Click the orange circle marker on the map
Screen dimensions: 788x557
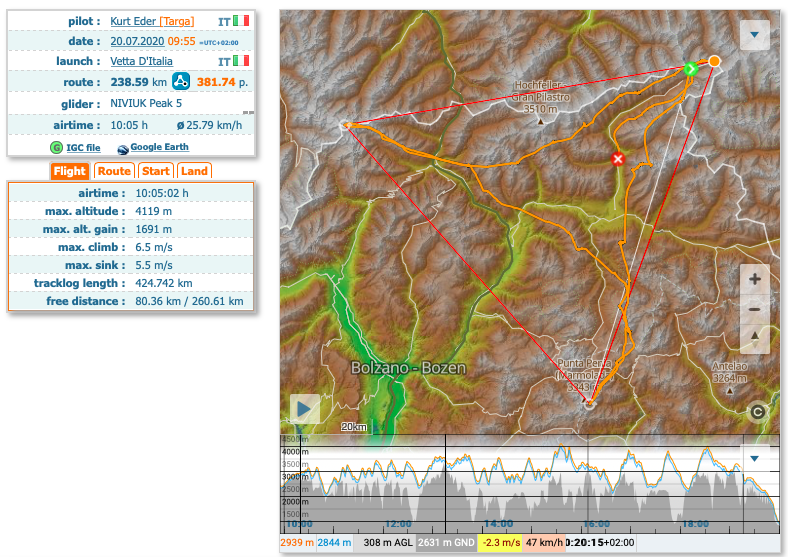(x=715, y=62)
